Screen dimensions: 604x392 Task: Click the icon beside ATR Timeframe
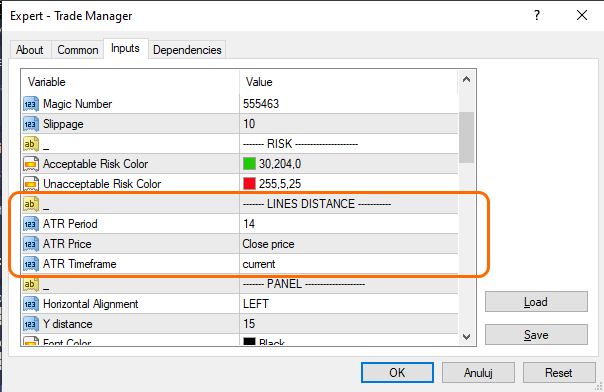tap(31, 264)
